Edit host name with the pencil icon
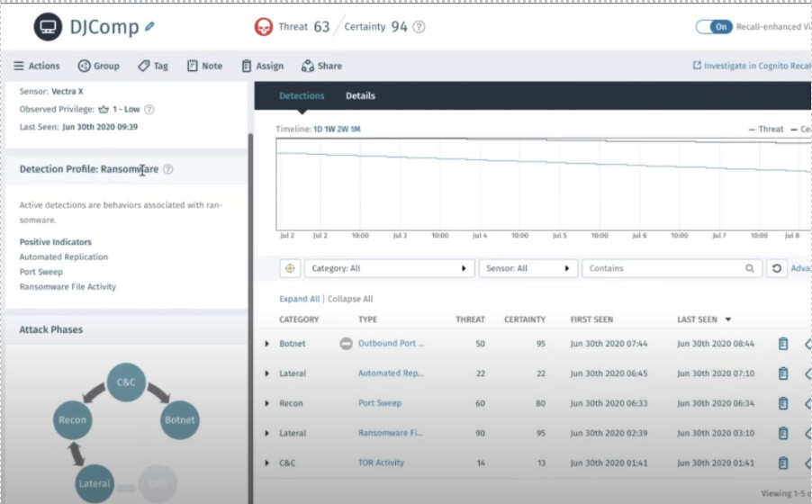The image size is (812, 504). [149, 26]
